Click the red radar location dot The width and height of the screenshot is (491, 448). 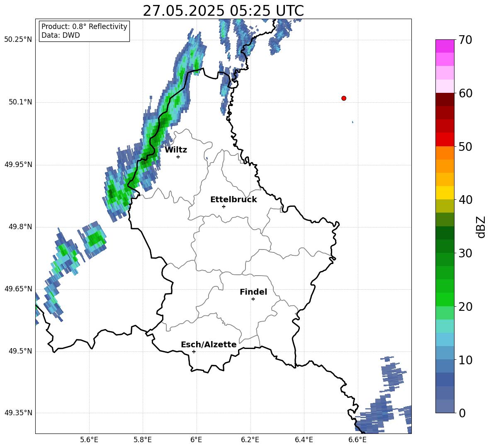[344, 98]
